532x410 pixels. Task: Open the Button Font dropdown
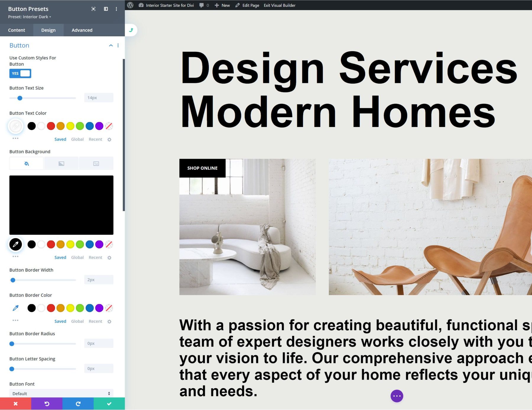pyautogui.click(x=61, y=393)
